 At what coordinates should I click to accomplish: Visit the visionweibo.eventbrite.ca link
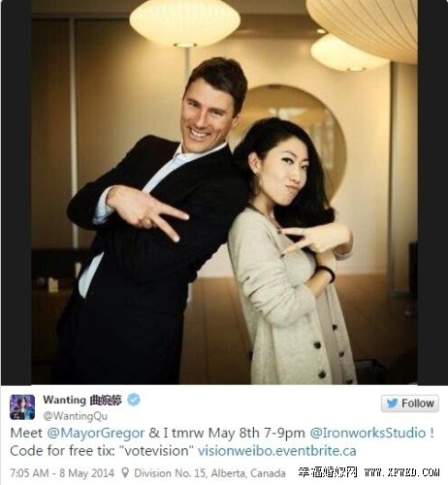click(x=277, y=451)
